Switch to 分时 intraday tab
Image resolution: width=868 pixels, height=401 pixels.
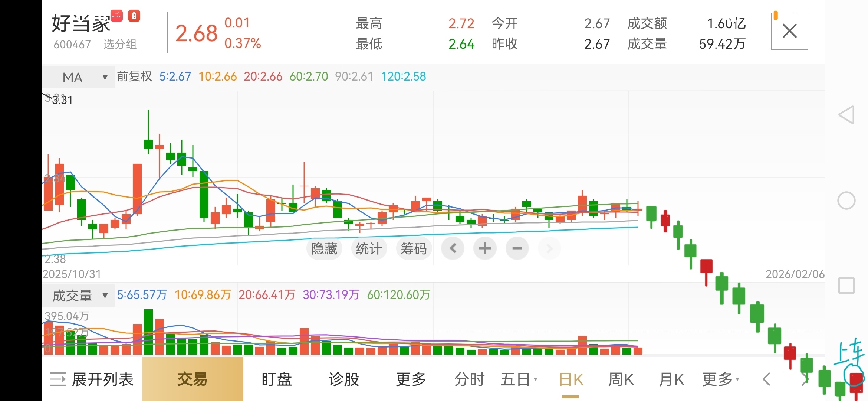(x=469, y=379)
